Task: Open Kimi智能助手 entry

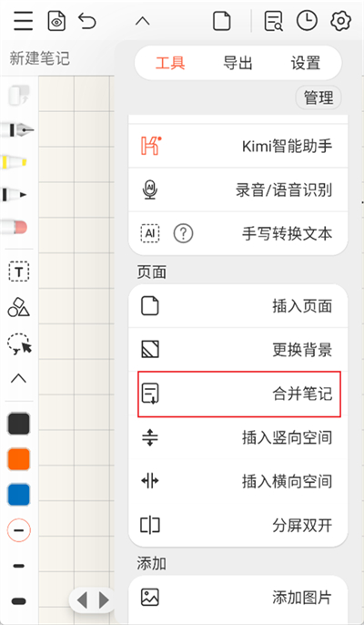Action: coord(238,146)
